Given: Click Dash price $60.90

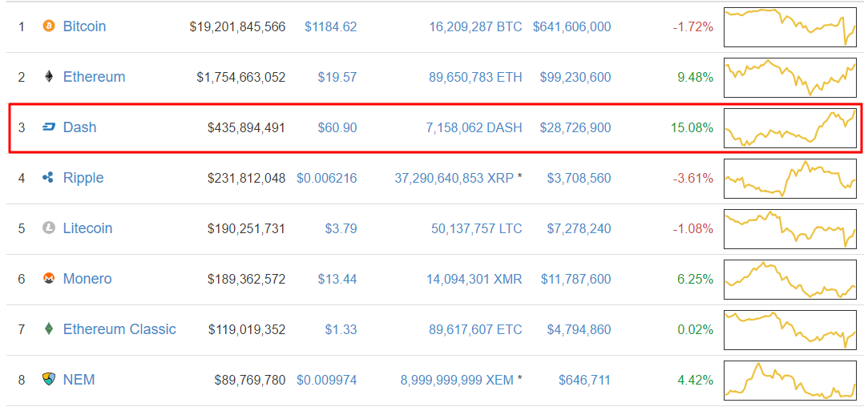Looking at the screenshot, I should 337,128.
